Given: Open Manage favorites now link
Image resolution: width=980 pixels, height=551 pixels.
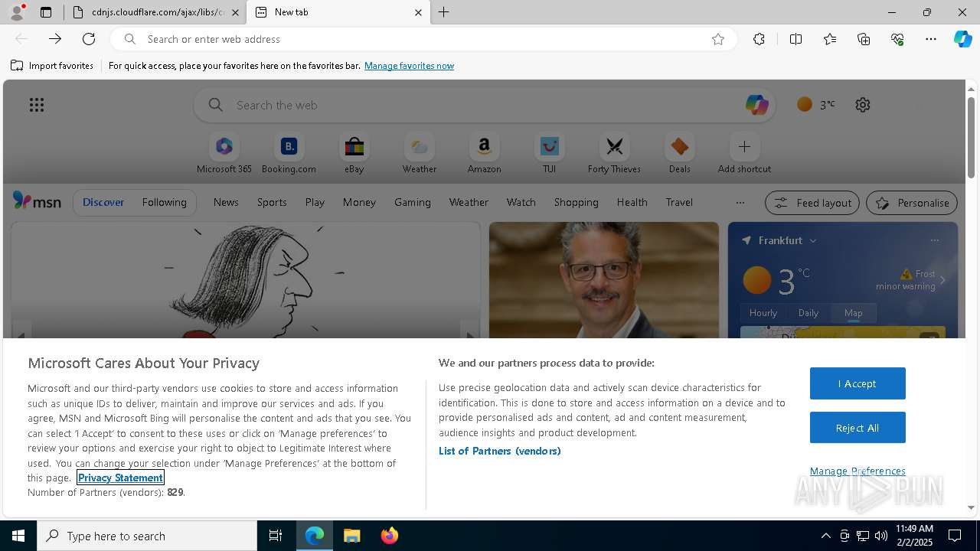Looking at the screenshot, I should point(409,66).
